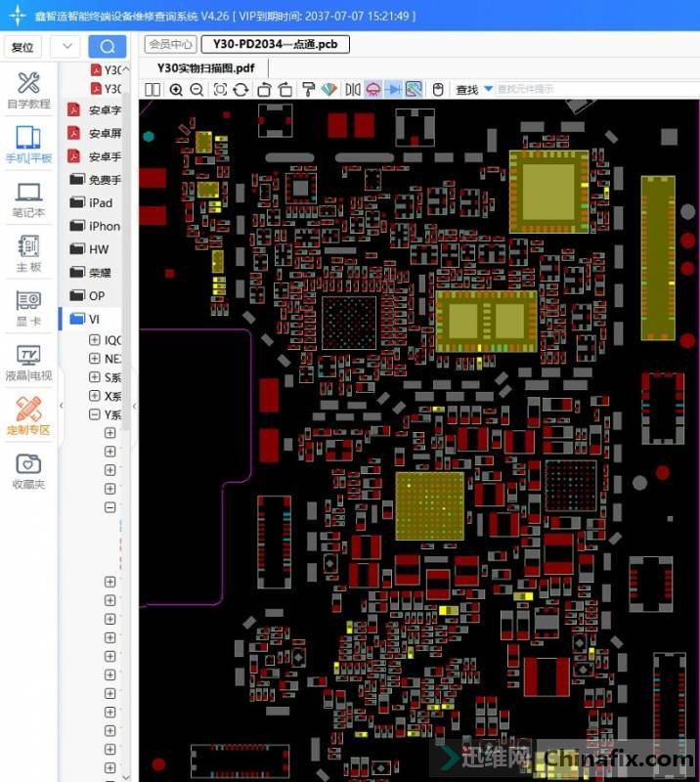700x782 pixels.
Task: Open the 自学教程 tools section
Action: tap(28, 90)
